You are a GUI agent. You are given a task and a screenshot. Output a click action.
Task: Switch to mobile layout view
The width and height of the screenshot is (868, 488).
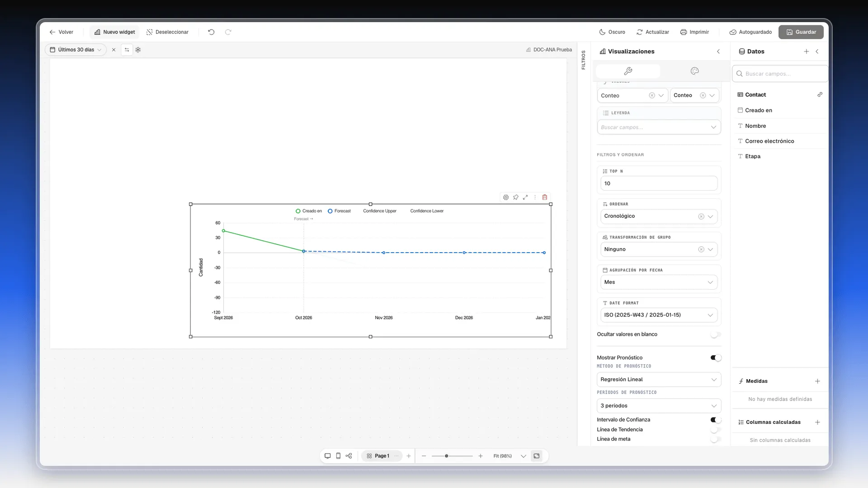[x=338, y=456]
